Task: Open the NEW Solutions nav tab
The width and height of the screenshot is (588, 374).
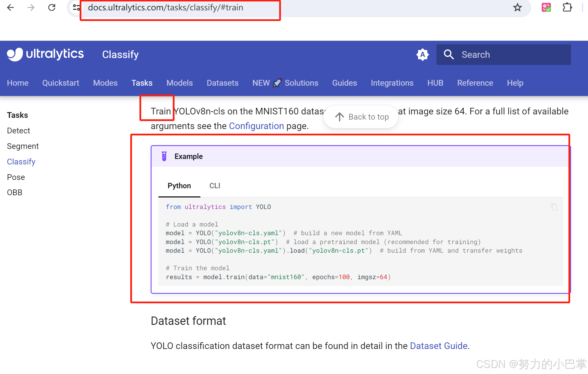Action: [x=285, y=83]
